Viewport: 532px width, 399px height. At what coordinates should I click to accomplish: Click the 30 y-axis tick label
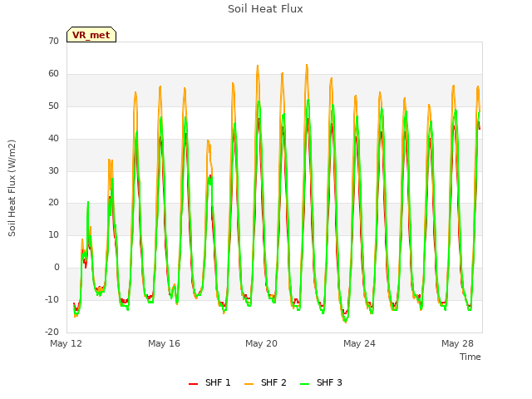coord(53,170)
